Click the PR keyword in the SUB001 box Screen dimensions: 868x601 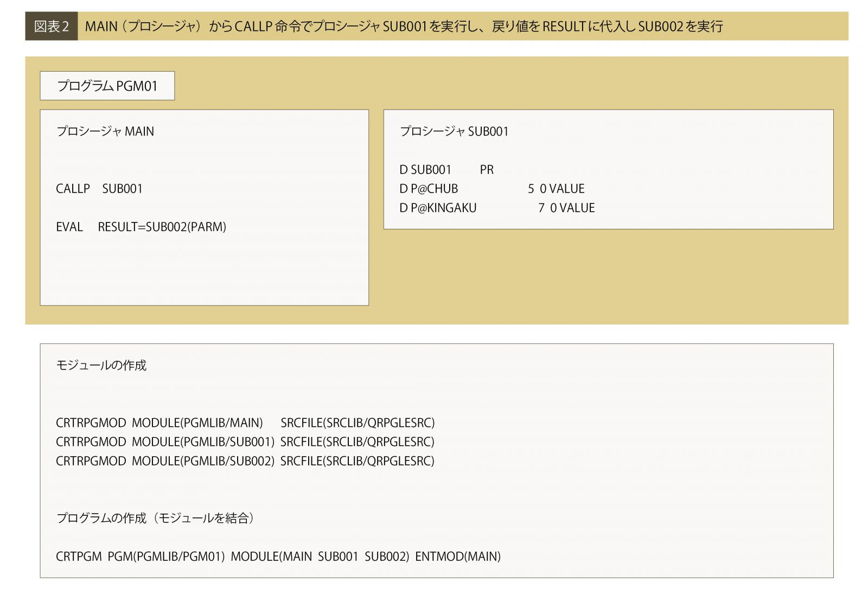coord(487,170)
